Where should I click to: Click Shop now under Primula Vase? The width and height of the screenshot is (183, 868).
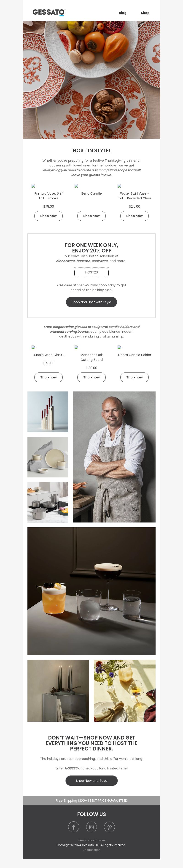point(48,216)
